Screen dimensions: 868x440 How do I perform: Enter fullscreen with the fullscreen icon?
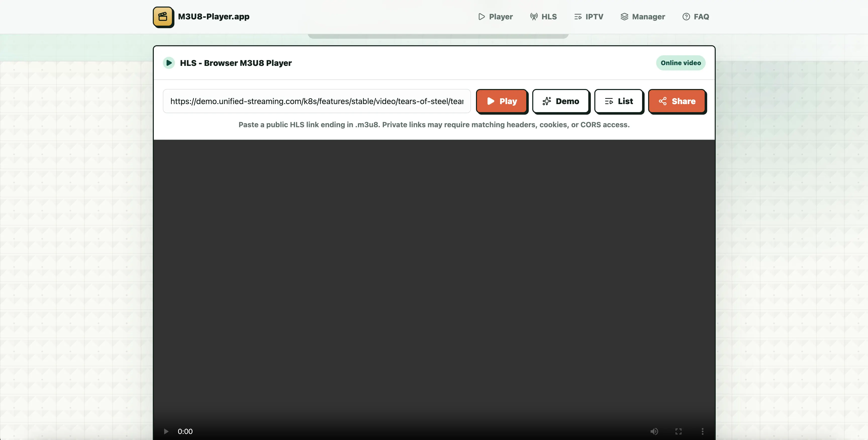click(x=678, y=431)
